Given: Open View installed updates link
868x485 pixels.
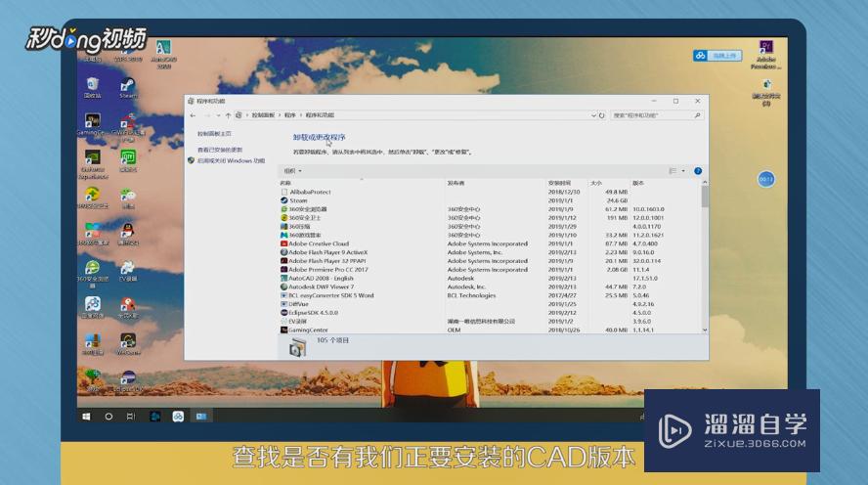Looking at the screenshot, I should 220,150.
